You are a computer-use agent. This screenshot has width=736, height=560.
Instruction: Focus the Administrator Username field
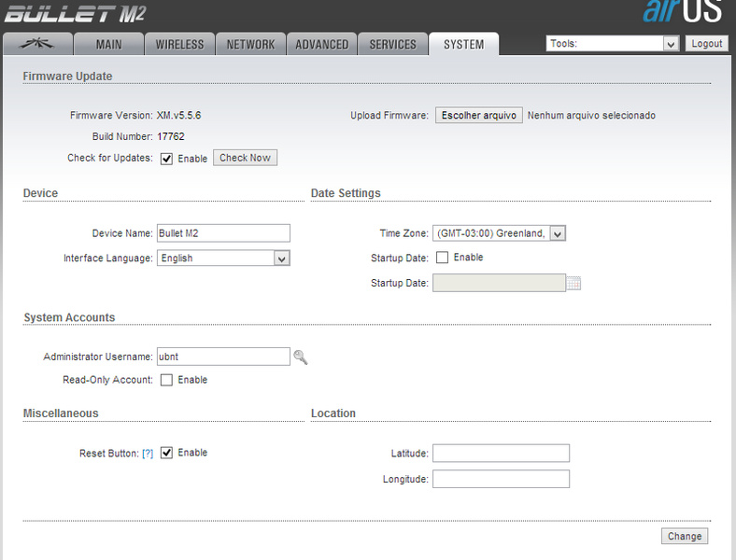(223, 357)
